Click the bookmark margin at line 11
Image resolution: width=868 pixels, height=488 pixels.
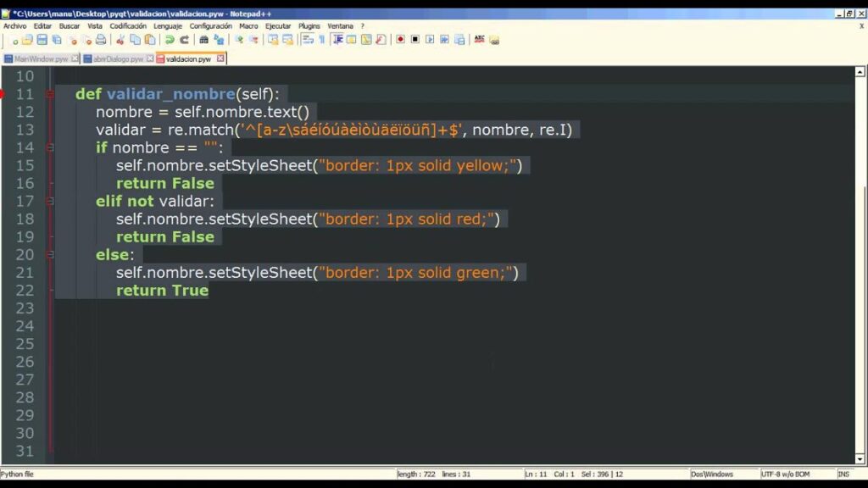(x=3, y=94)
